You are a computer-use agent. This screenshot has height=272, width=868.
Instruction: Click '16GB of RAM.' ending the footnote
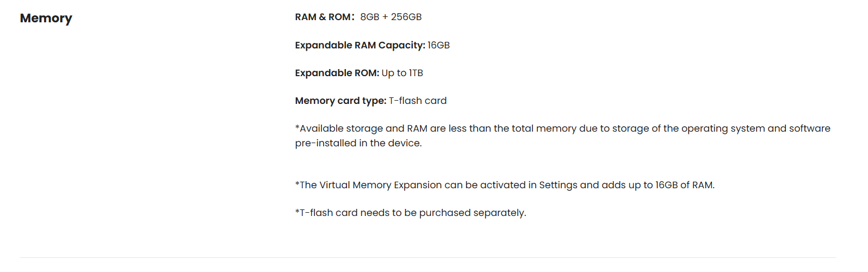[x=684, y=185]
